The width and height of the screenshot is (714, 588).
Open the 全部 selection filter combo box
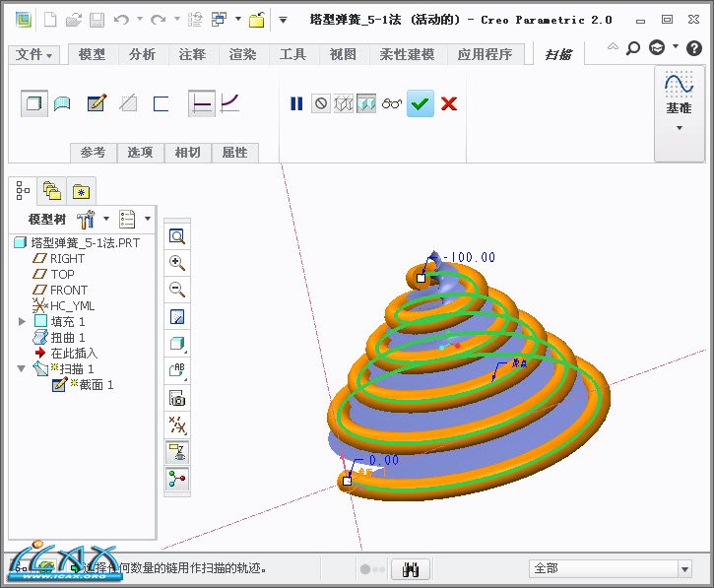point(611,568)
